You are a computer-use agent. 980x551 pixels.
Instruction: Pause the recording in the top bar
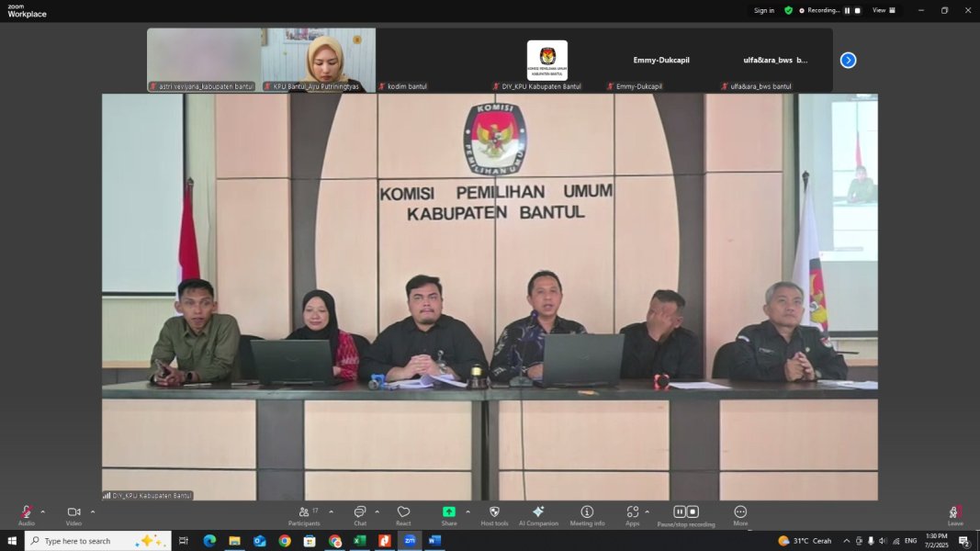(847, 11)
